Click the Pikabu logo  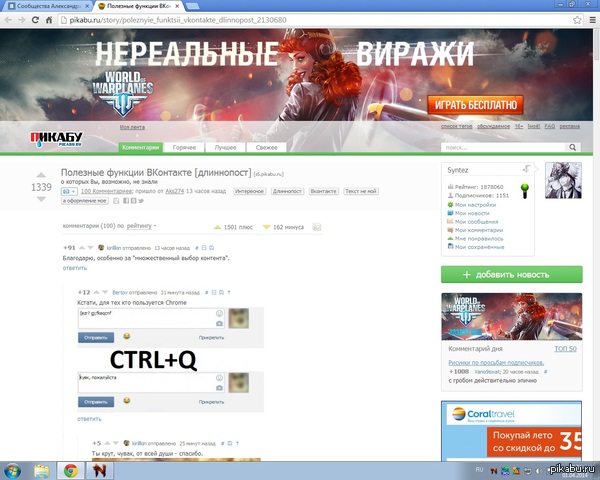[57, 139]
